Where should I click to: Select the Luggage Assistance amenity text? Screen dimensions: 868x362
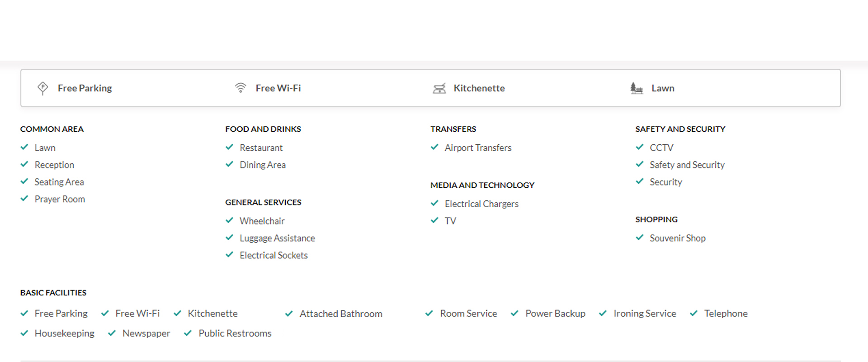[277, 238]
